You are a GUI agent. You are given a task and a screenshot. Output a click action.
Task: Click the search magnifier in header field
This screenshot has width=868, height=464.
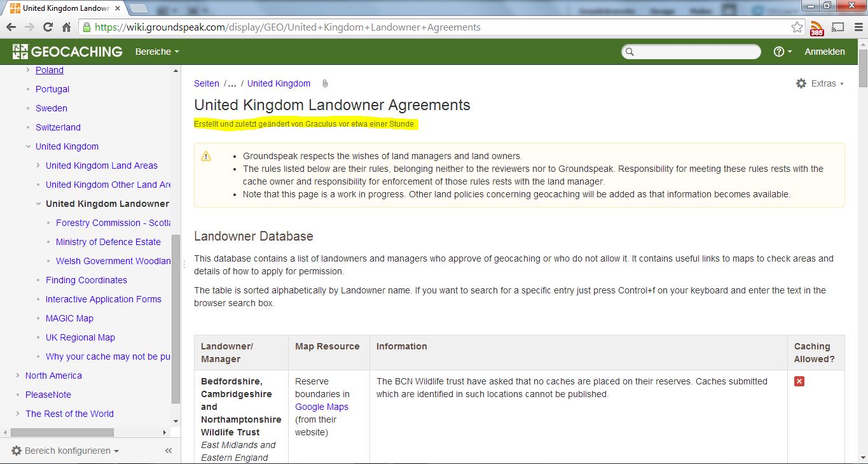pyautogui.click(x=630, y=52)
